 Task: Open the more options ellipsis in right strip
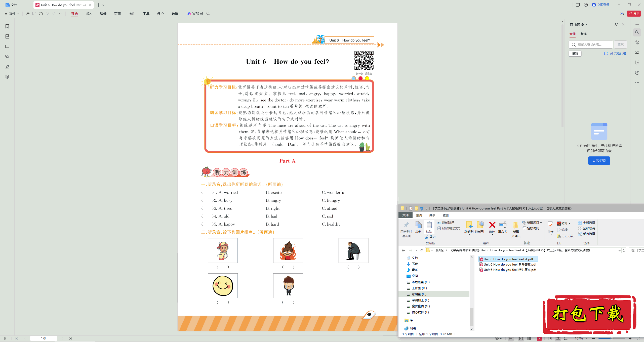point(637,83)
